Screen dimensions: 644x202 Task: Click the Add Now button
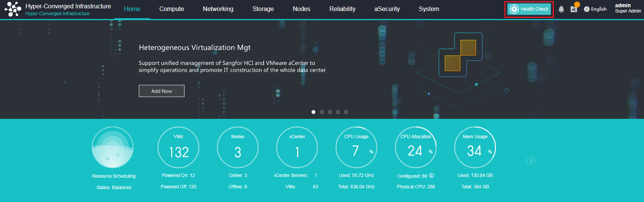pyautogui.click(x=162, y=91)
